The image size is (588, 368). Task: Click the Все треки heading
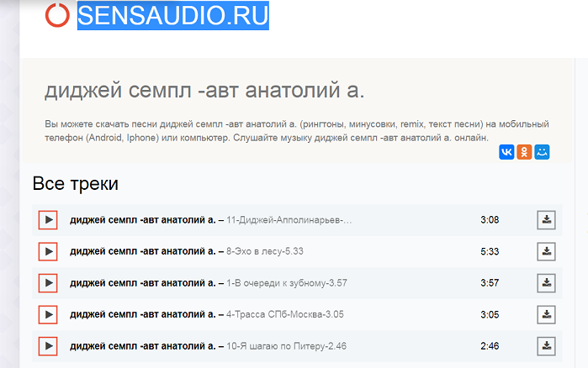point(76,184)
